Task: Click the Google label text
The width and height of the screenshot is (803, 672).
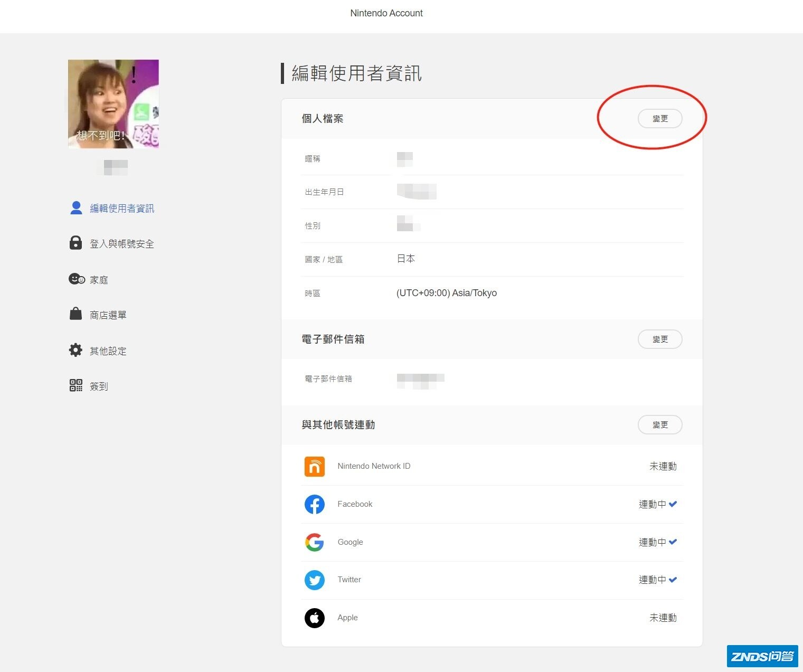Action: point(350,542)
